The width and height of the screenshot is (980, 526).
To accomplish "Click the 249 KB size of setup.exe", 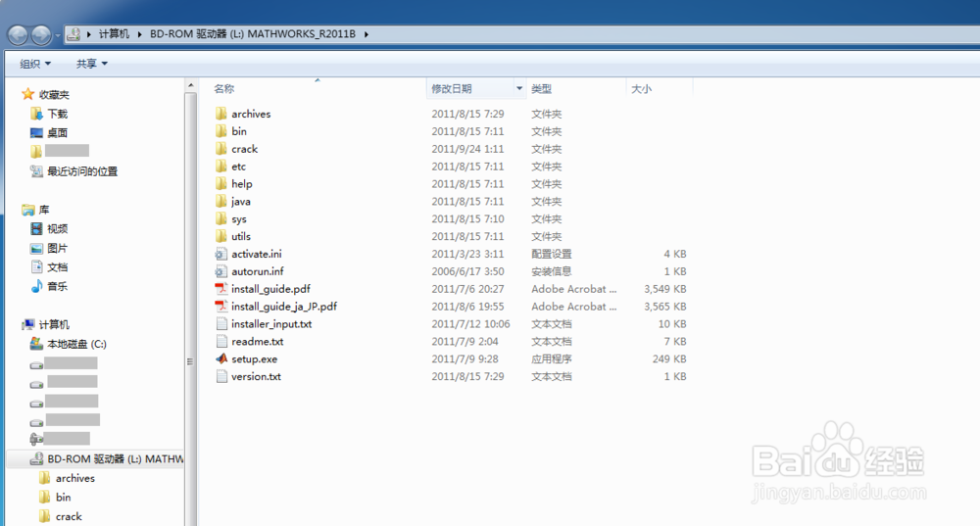I will click(x=669, y=359).
